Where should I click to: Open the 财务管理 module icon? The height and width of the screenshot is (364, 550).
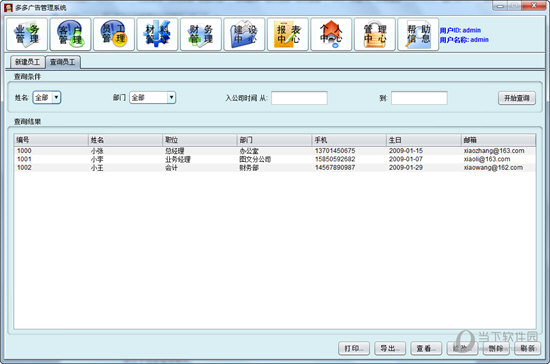201,34
